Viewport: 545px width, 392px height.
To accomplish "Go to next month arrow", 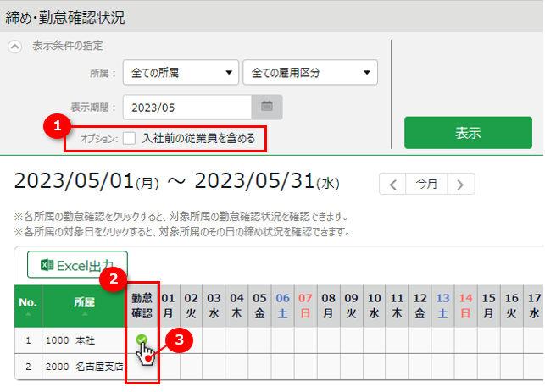I will tap(460, 184).
